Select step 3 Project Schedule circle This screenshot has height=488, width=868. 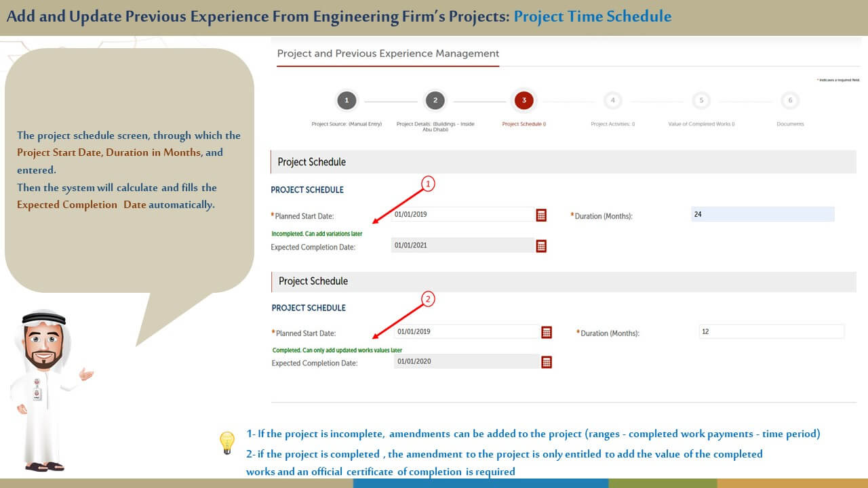point(524,101)
